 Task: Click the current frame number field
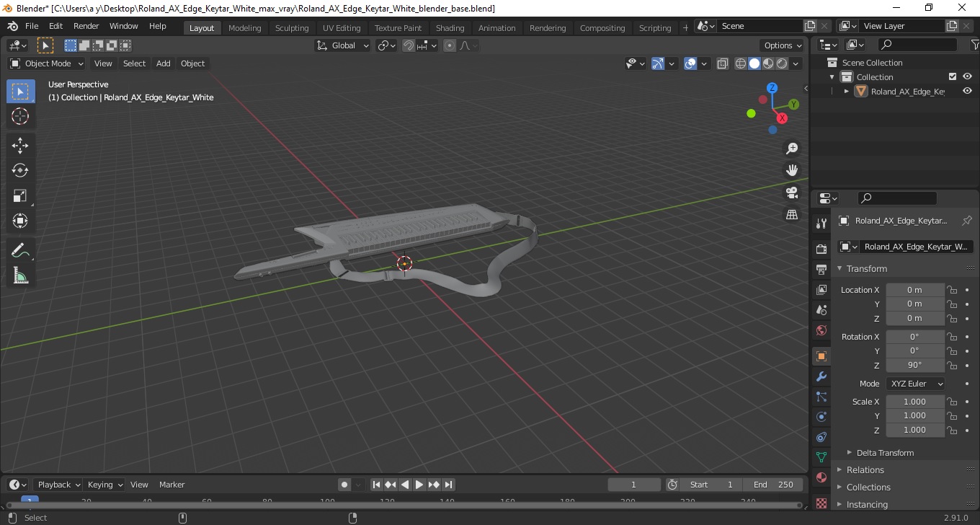point(634,485)
